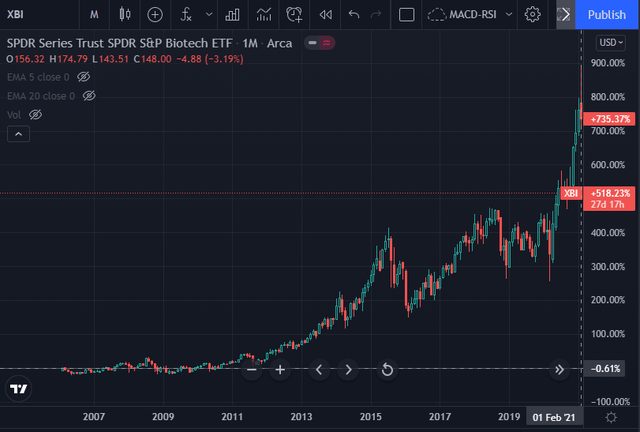Redo the chart action
The image size is (640, 432).
point(376,15)
